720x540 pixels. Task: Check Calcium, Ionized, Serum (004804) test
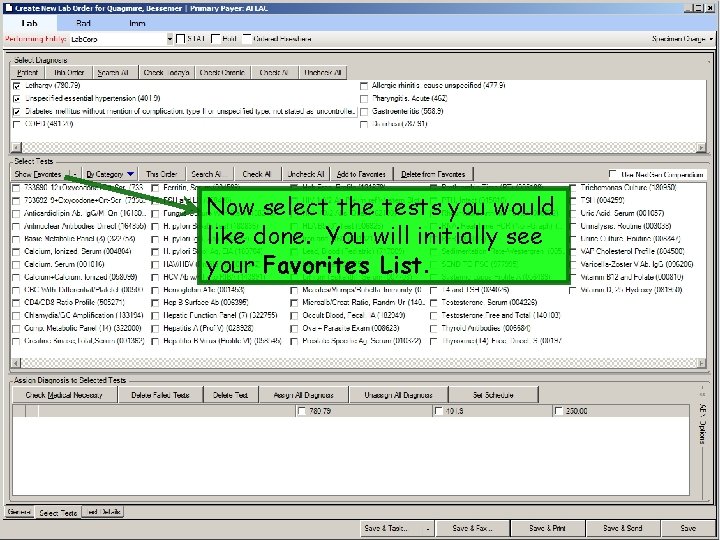17,252
